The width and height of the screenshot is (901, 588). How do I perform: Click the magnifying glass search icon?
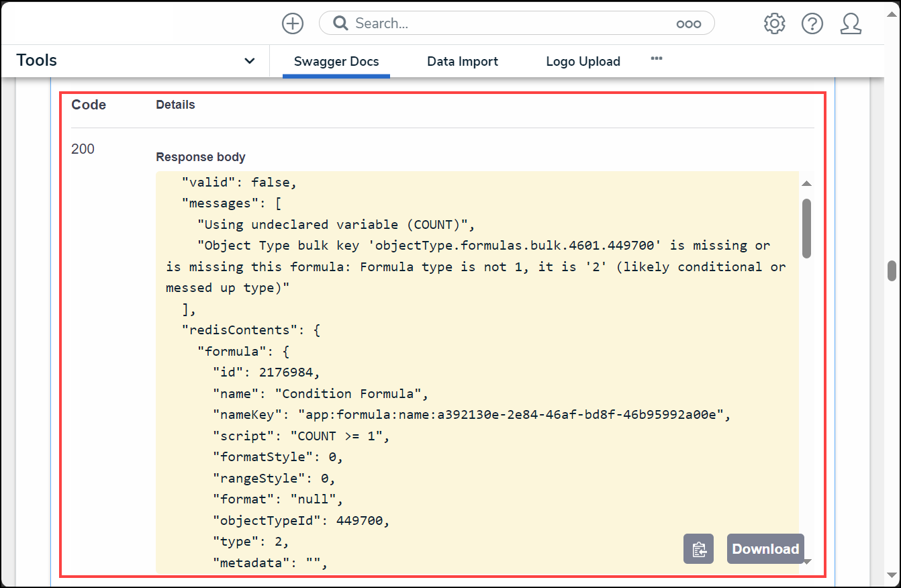point(340,23)
